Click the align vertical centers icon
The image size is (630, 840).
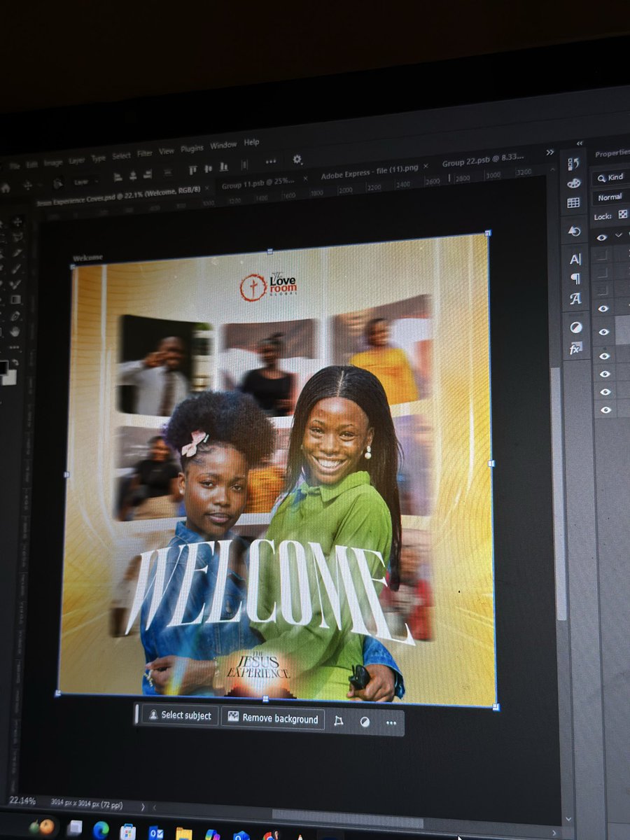tap(208, 169)
